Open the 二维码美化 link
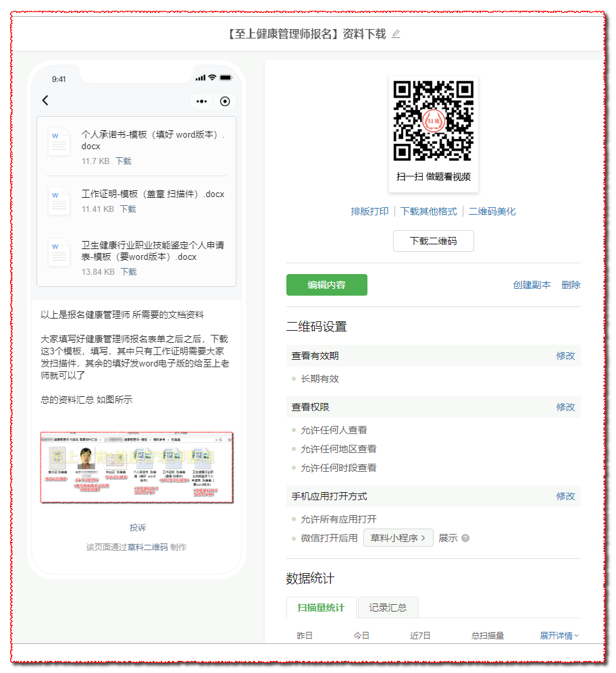 point(492,211)
